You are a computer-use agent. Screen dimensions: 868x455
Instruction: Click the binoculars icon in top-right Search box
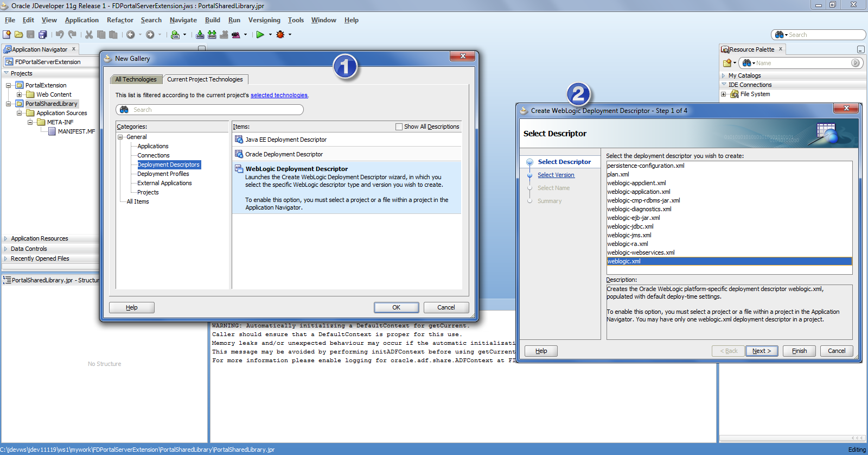click(780, 35)
